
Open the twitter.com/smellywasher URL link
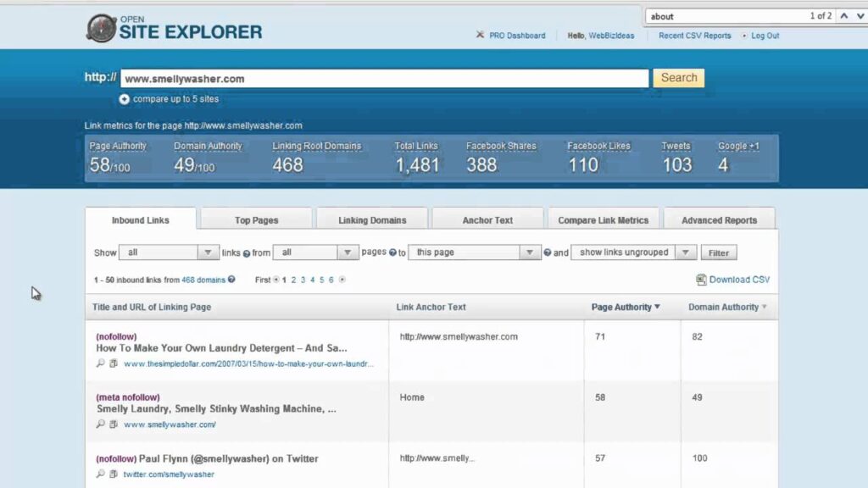(169, 474)
